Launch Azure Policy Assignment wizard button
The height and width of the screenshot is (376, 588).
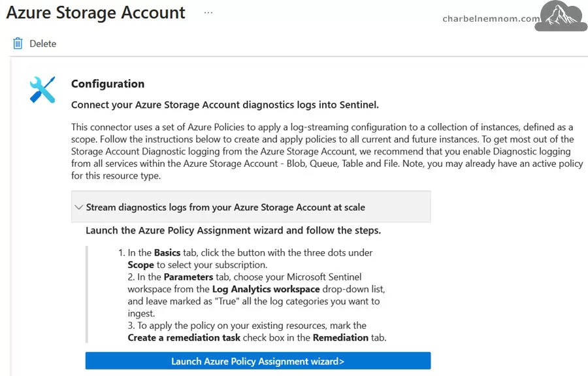257,361
